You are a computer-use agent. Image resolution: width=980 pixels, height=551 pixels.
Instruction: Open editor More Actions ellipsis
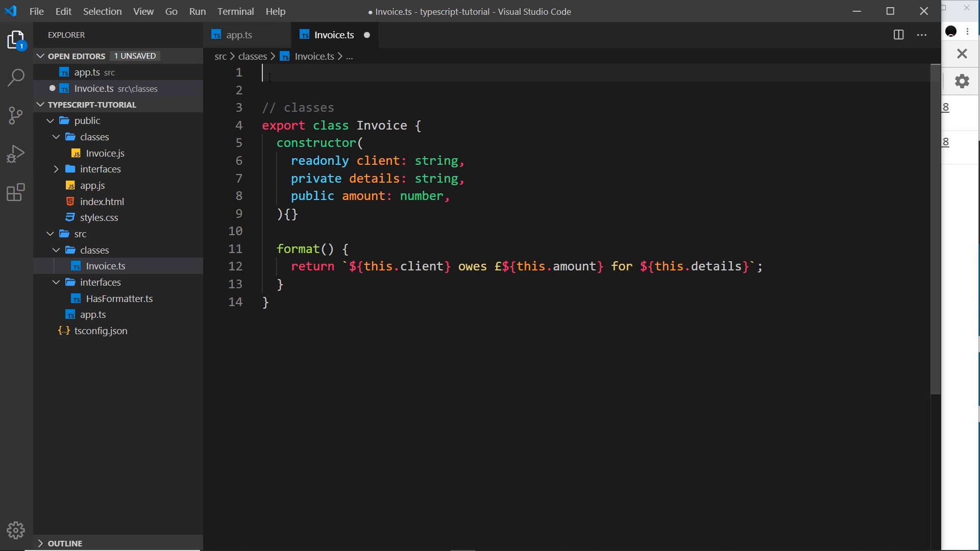pyautogui.click(x=922, y=35)
